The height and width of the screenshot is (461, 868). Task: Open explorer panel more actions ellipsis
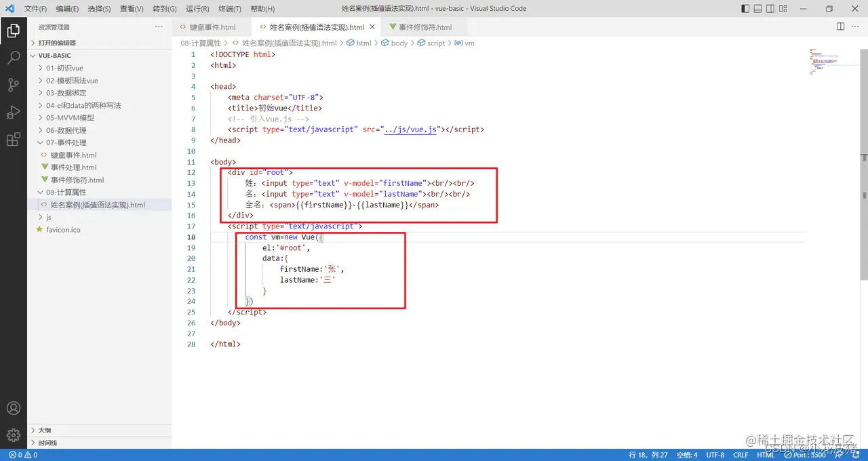(159, 26)
